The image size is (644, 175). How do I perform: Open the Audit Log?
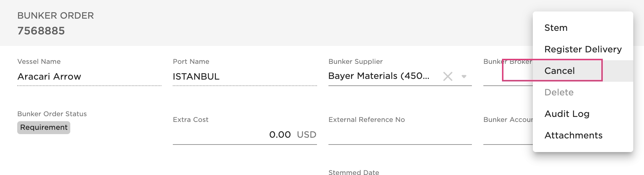click(567, 114)
